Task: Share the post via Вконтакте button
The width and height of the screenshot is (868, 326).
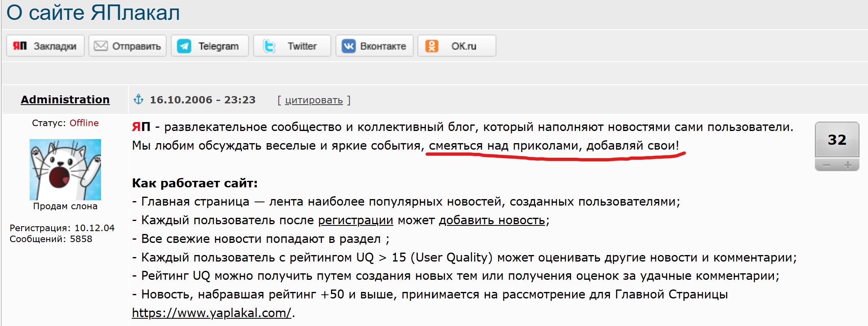Action: point(374,46)
